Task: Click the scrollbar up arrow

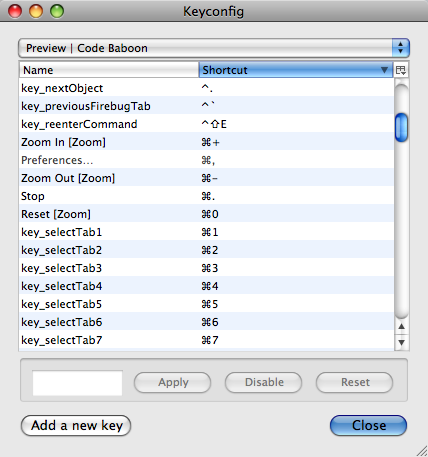Action: click(x=401, y=326)
